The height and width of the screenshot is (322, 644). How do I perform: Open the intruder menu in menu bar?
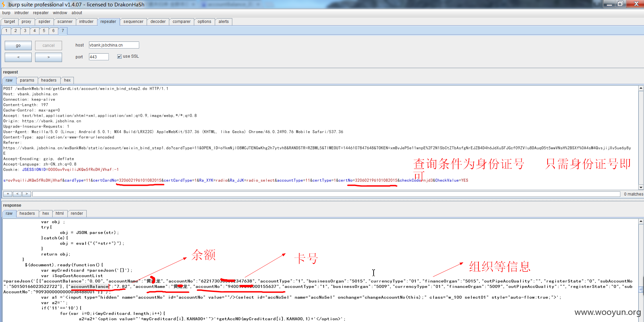pyautogui.click(x=22, y=13)
